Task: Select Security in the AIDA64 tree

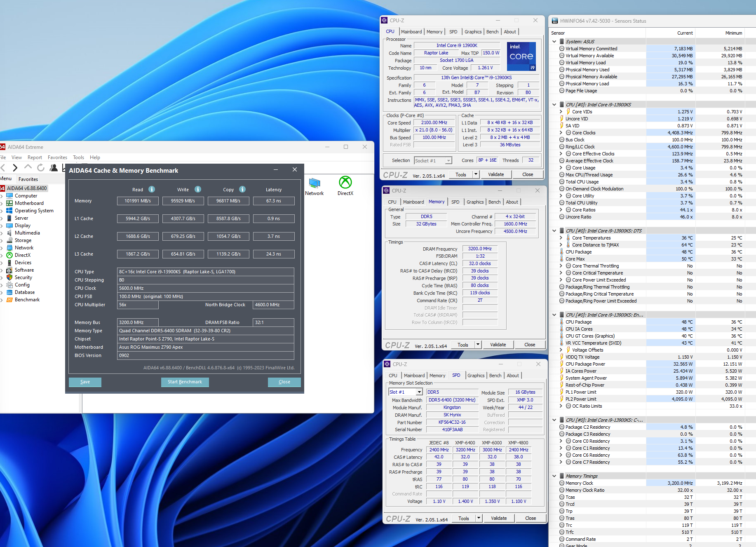Action: click(23, 277)
